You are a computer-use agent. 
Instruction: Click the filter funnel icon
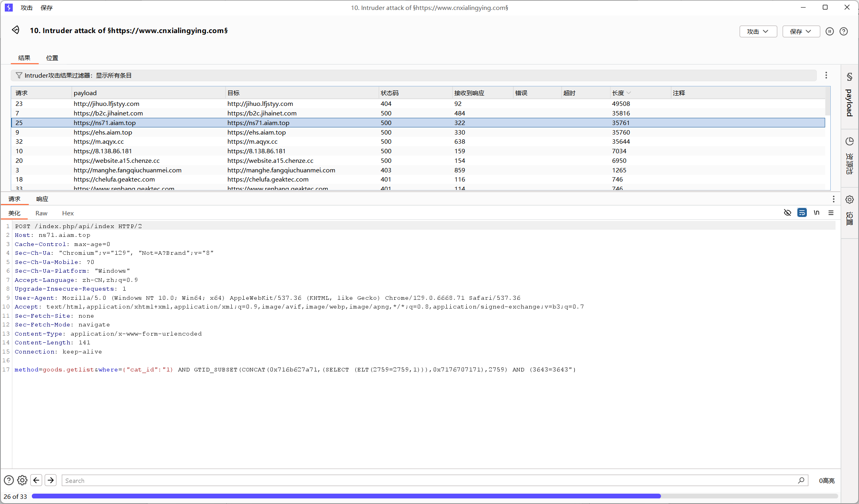click(x=19, y=75)
